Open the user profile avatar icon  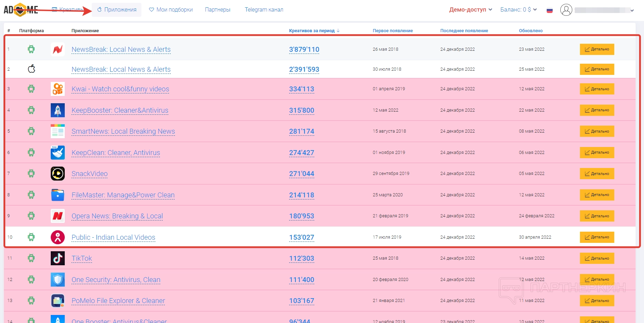click(x=566, y=10)
